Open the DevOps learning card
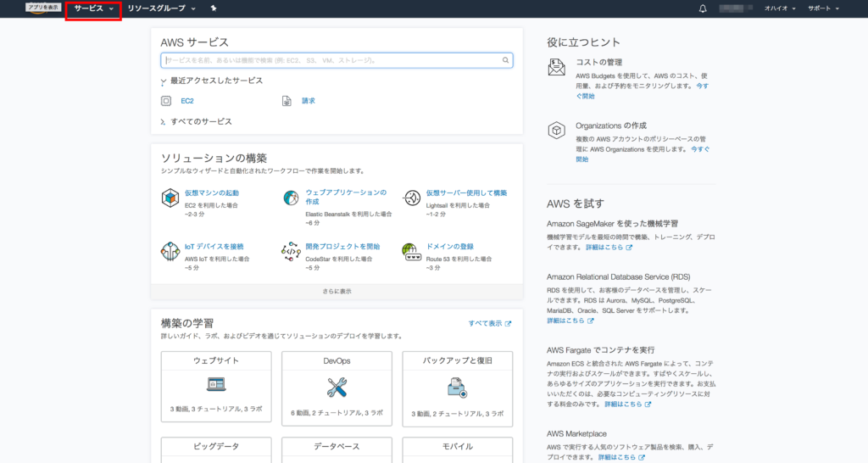Viewport: 868px width, 463px height. tap(337, 388)
